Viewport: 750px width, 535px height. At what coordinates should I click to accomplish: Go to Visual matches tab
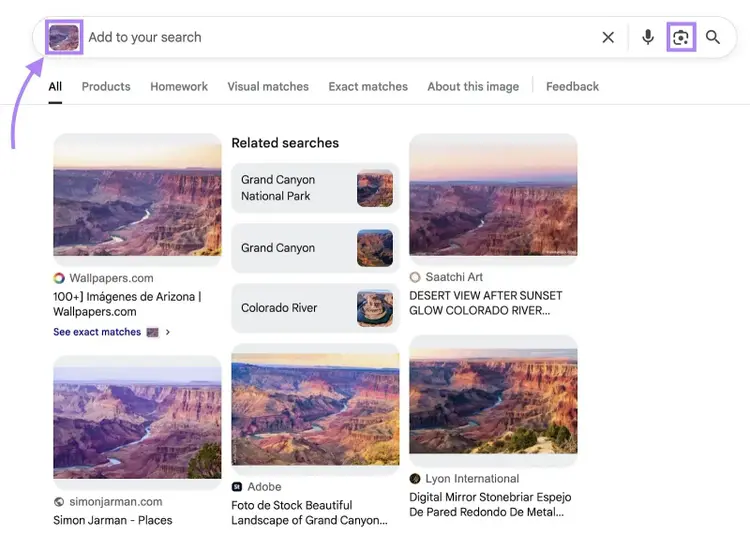click(x=268, y=87)
